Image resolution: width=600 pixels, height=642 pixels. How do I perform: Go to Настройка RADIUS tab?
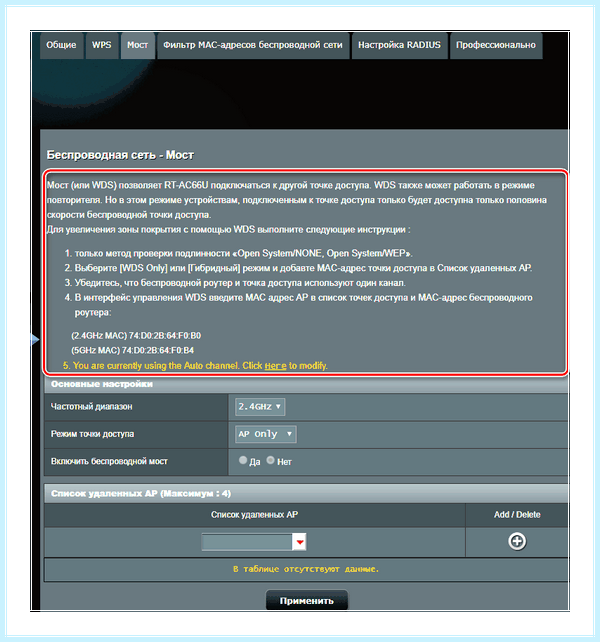point(399,45)
